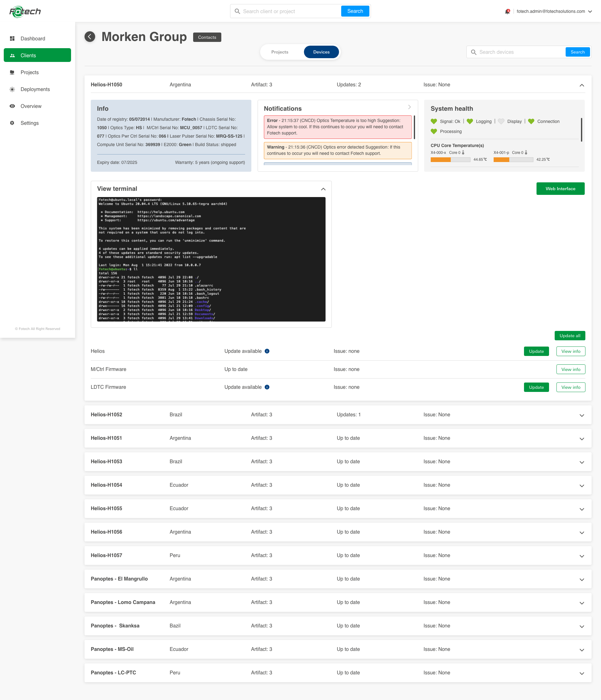Click the Dashboard grid icon in sidebar
The image size is (601, 700).
(x=12, y=38)
